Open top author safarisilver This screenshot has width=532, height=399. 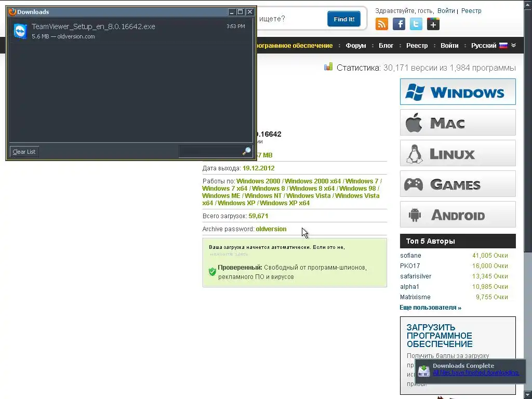(416, 276)
